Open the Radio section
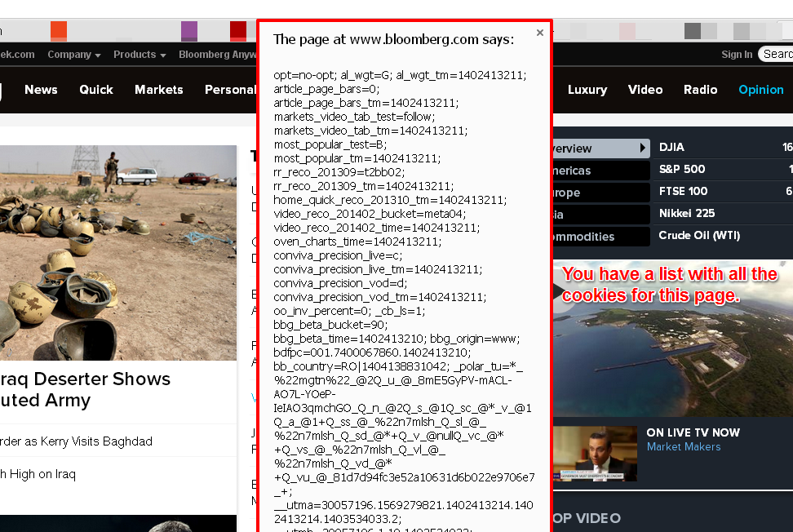This screenshot has width=793, height=532. click(x=701, y=90)
